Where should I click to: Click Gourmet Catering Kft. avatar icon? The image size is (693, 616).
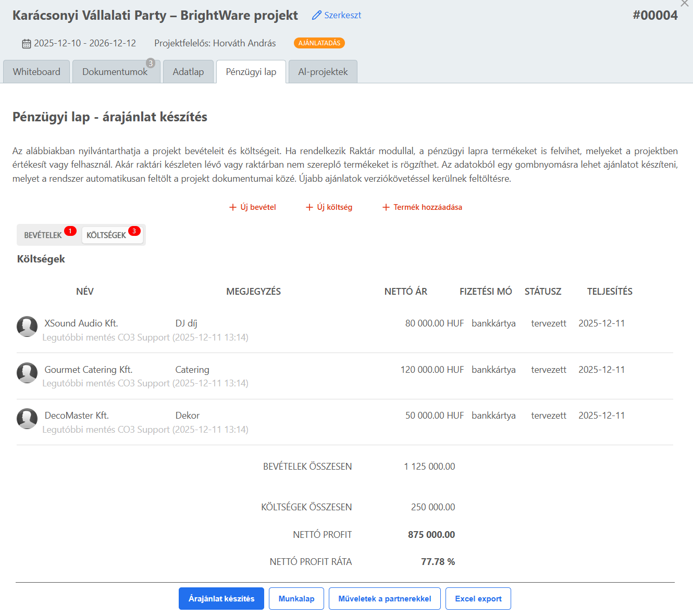point(27,373)
